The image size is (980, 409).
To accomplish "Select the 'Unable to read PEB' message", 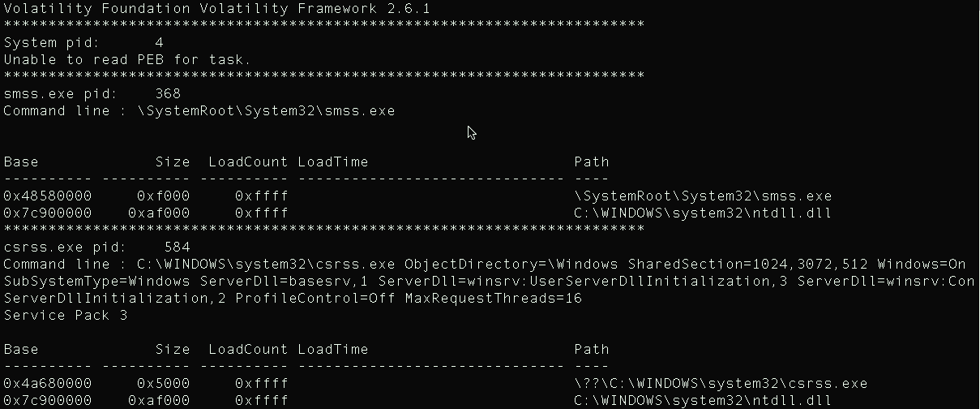I will [127, 59].
